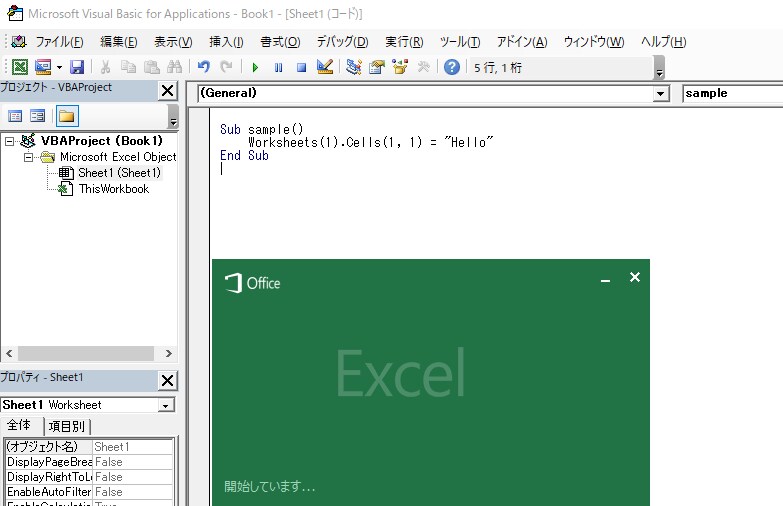This screenshot has height=506, width=783.
Task: Select EnableAutoFilter property row
Action: point(89,492)
